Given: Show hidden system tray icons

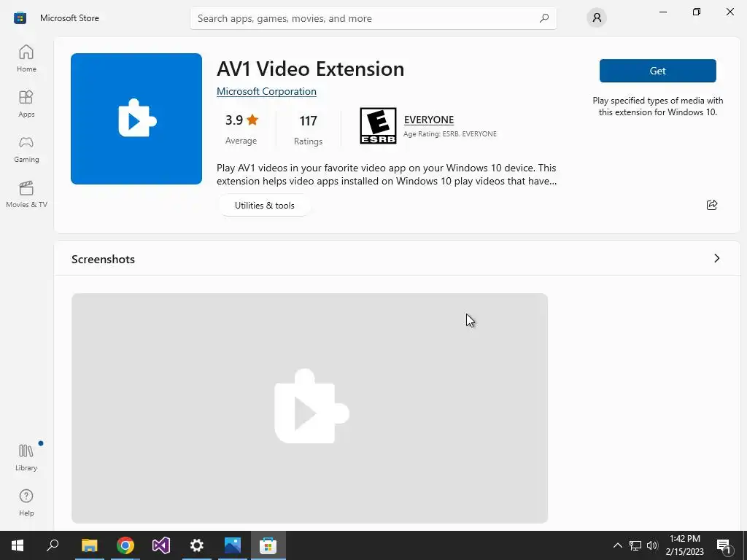Looking at the screenshot, I should click(x=617, y=545).
